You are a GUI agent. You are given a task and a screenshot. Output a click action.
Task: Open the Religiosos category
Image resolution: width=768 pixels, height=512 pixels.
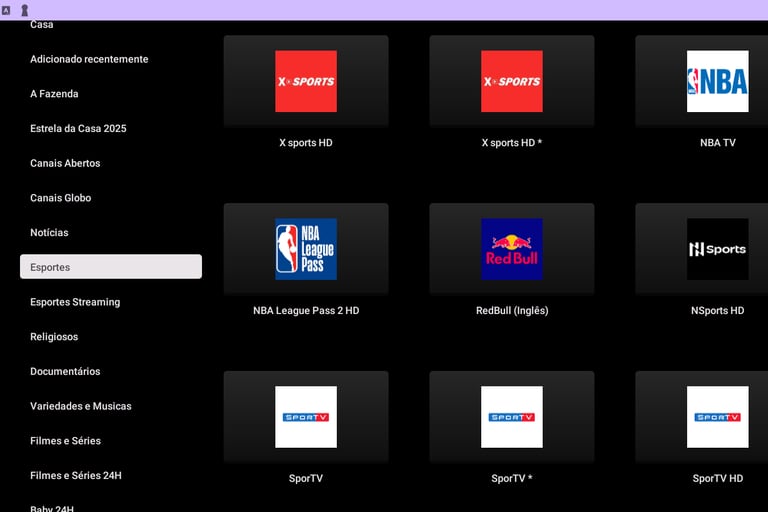pos(54,337)
